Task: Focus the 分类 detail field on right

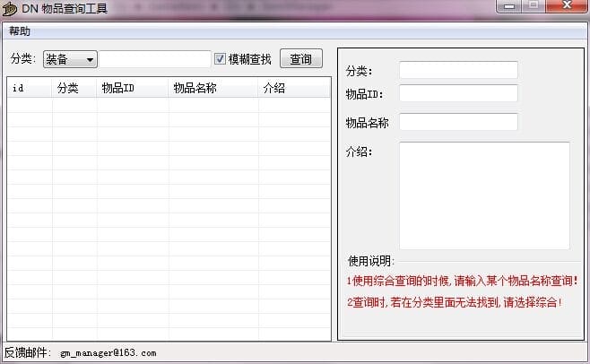Action: tap(458, 70)
